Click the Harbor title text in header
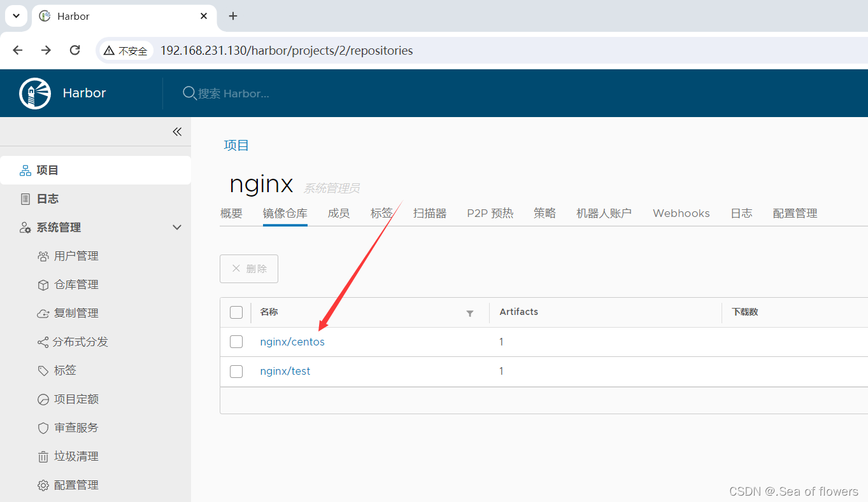 click(84, 93)
